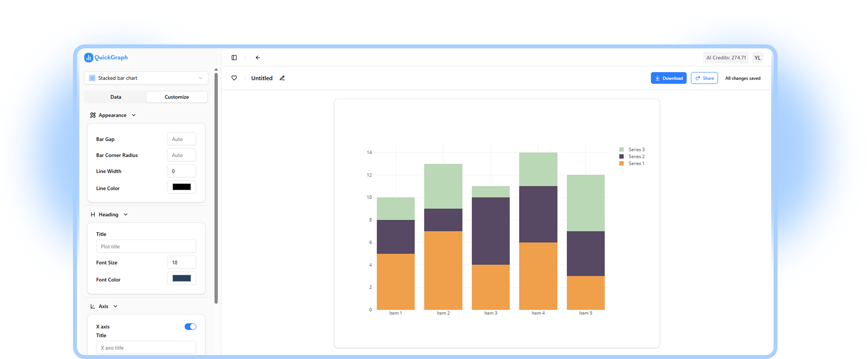
Task: Click the pencil icon to rename Untitled
Action: [282, 78]
